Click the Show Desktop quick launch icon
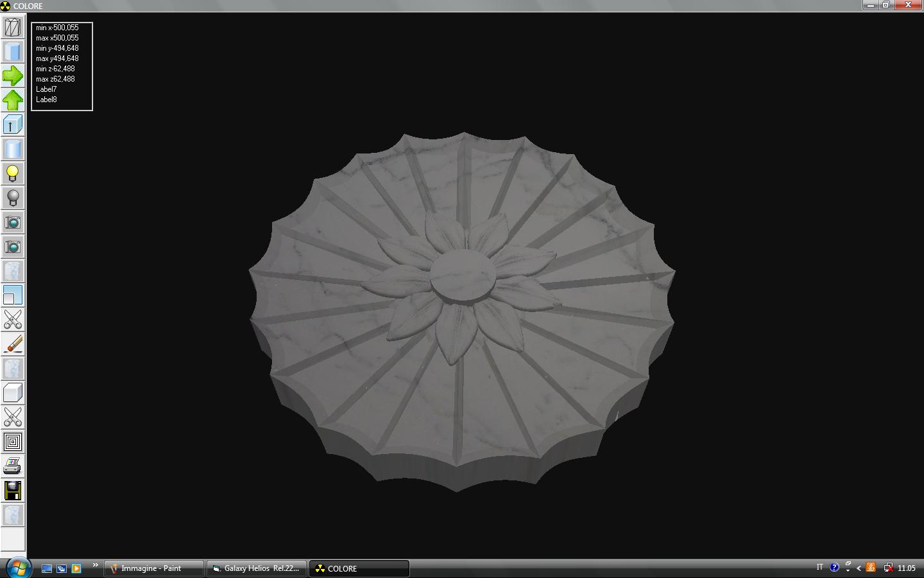The image size is (924, 578). point(47,568)
